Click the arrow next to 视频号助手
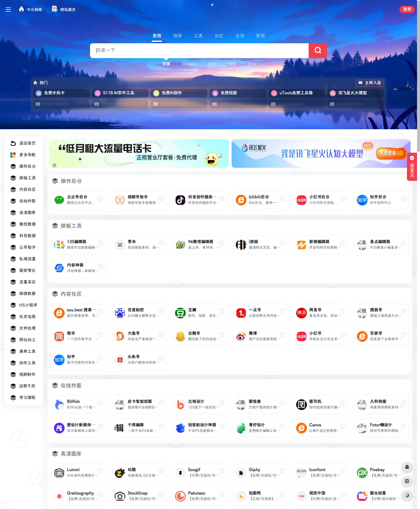Image resolution: width=420 pixels, height=509 pixels. pos(161,198)
